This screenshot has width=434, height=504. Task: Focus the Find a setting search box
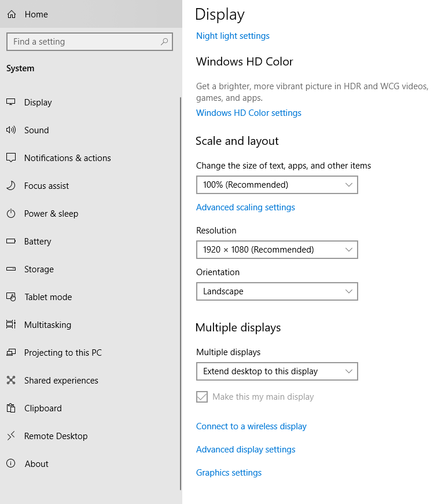click(x=90, y=42)
